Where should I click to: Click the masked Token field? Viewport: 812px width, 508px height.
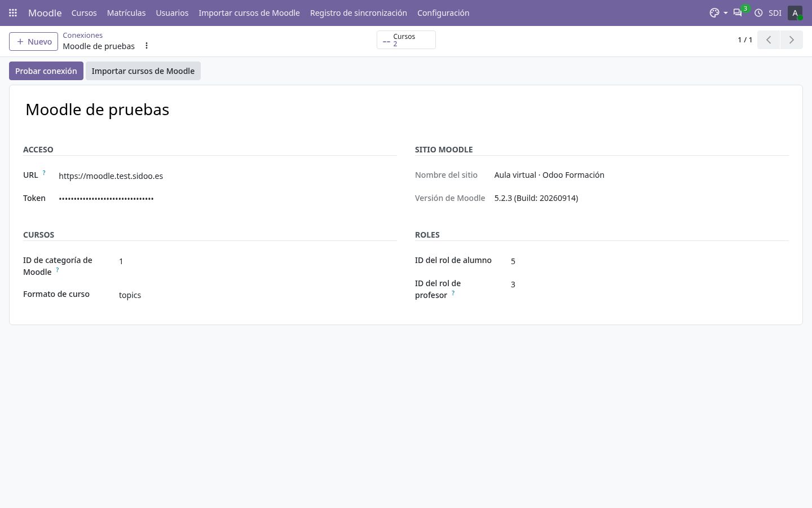pyautogui.click(x=228, y=198)
